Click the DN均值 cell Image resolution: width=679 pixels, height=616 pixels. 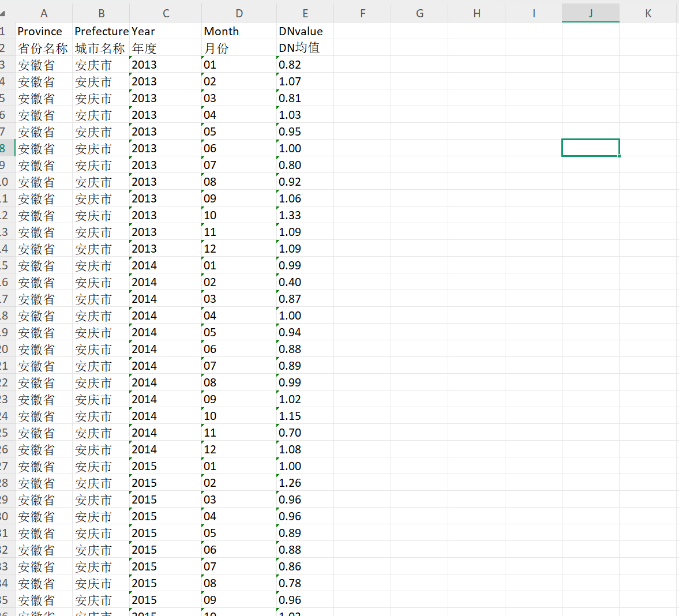(305, 48)
